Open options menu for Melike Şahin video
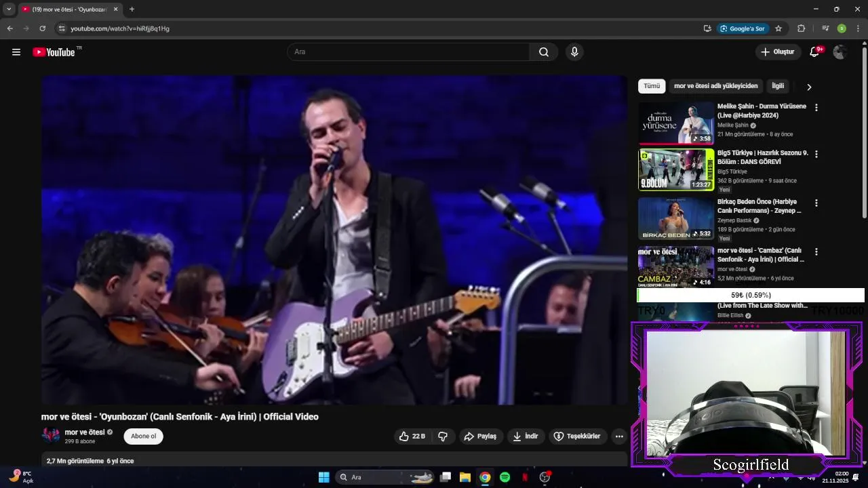 point(816,108)
